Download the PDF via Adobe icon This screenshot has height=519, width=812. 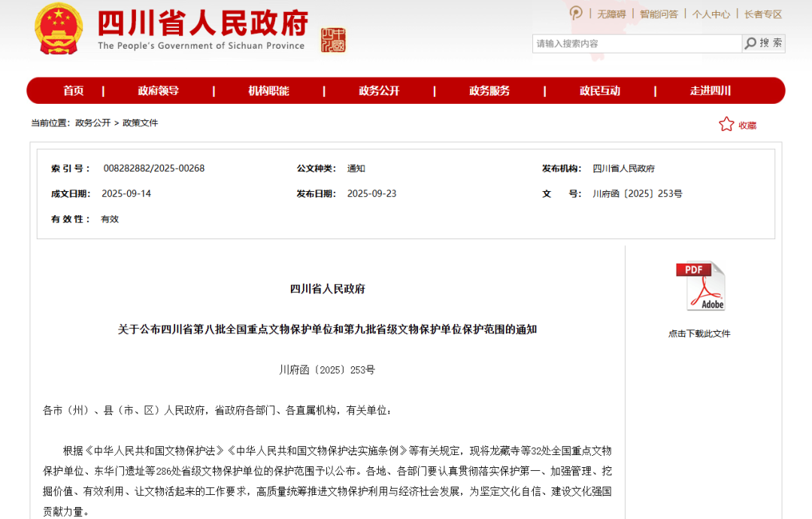click(x=701, y=286)
